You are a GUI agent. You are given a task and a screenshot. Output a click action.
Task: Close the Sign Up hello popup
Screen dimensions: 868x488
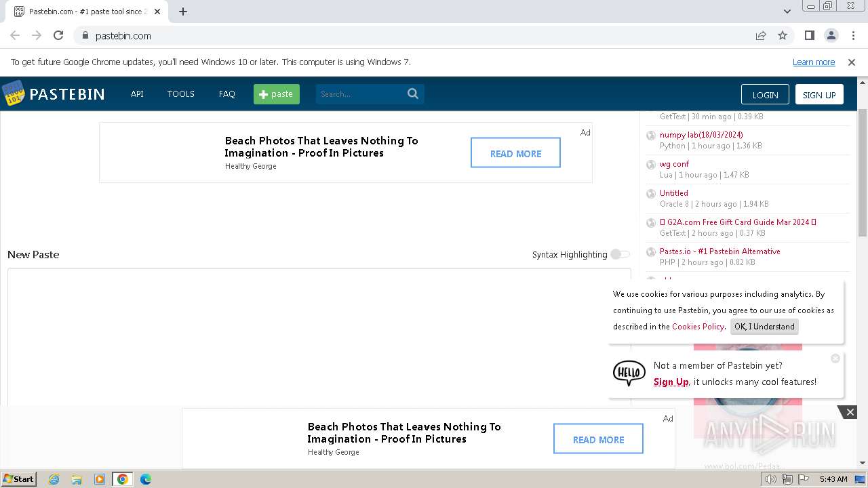pyautogui.click(x=835, y=358)
